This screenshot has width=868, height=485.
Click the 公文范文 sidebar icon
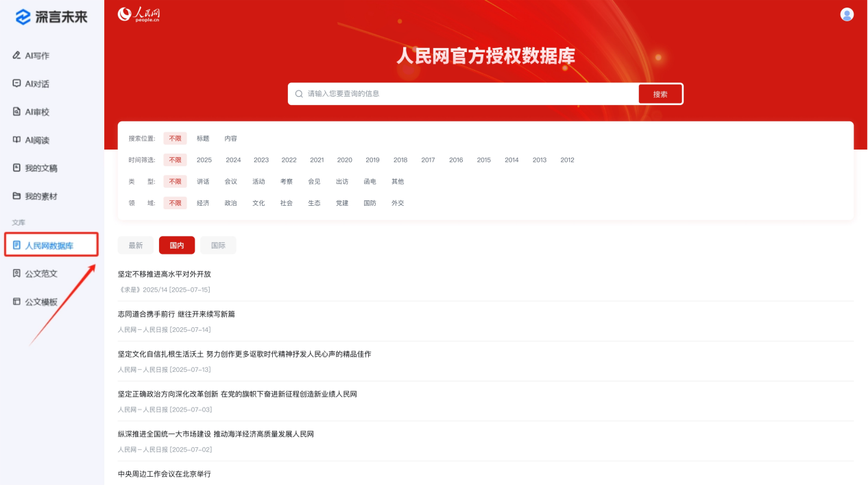(x=17, y=274)
